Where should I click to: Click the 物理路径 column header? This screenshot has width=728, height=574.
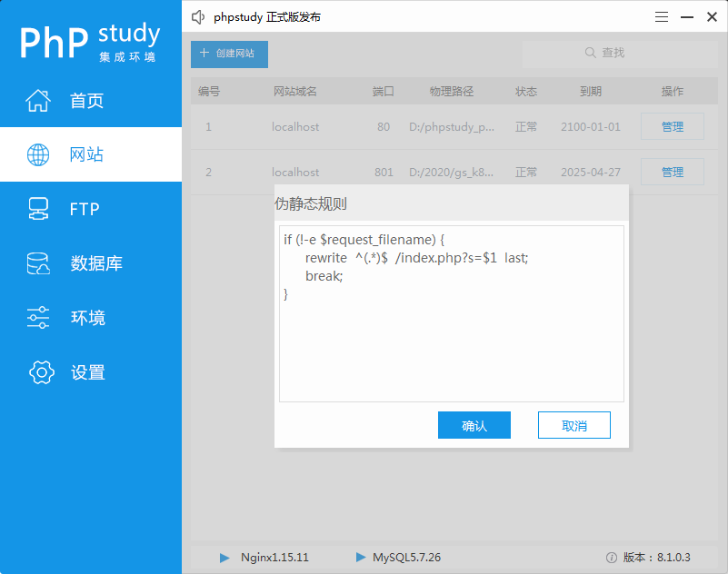point(452,91)
